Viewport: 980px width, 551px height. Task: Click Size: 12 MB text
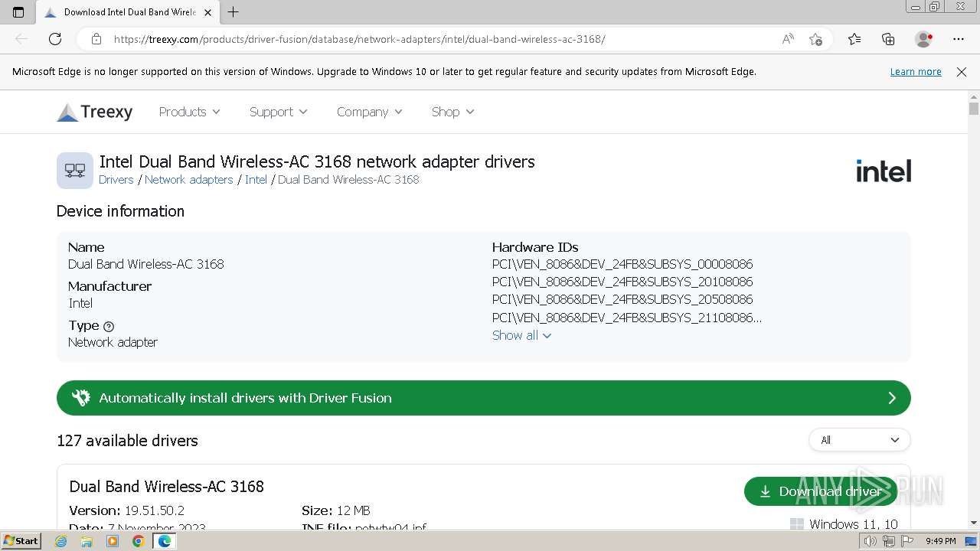[x=336, y=510]
